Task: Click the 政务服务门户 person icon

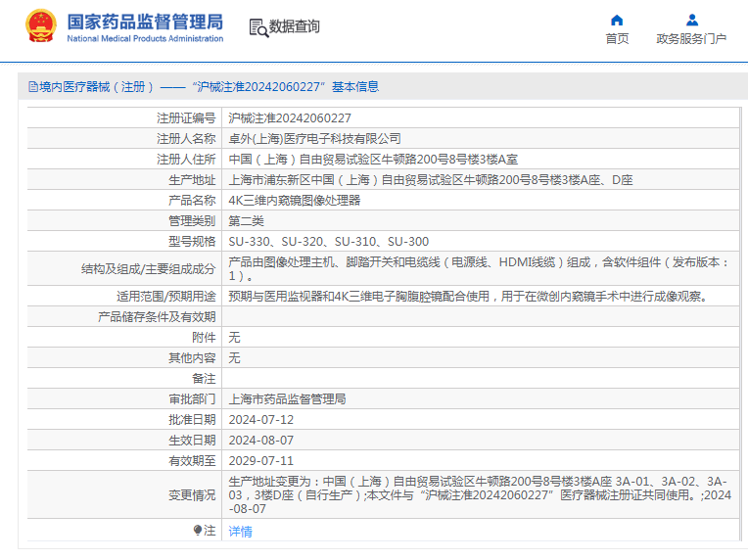Action: tap(691, 20)
